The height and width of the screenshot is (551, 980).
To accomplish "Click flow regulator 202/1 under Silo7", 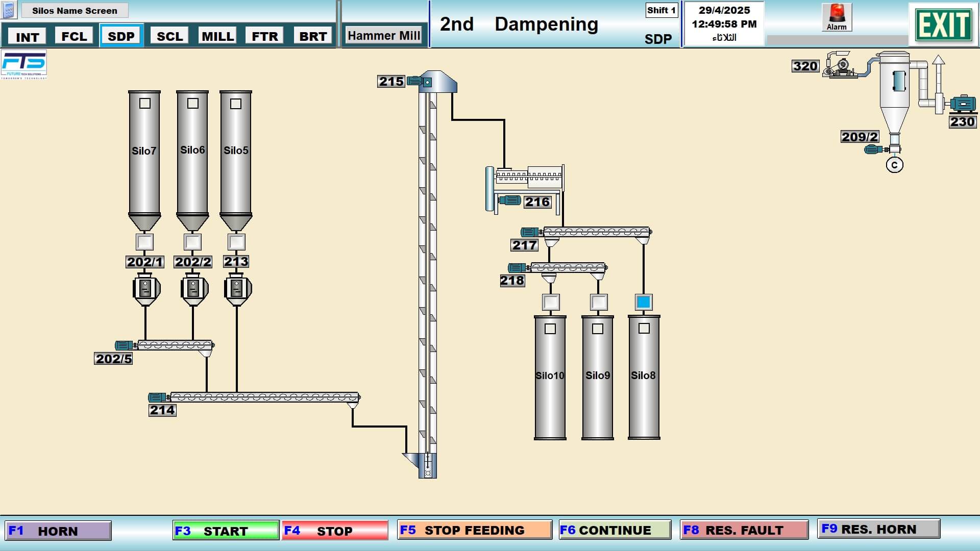I will [146, 289].
